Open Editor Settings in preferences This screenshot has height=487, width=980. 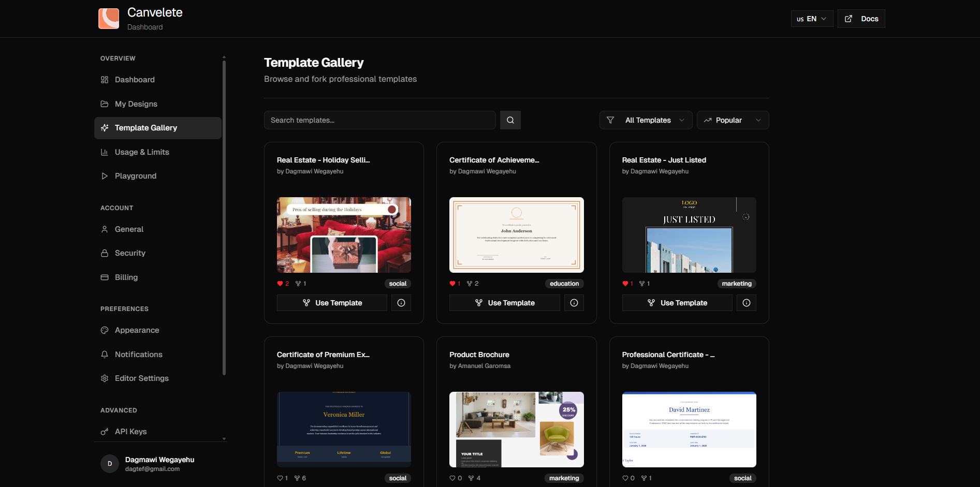coord(105,378)
